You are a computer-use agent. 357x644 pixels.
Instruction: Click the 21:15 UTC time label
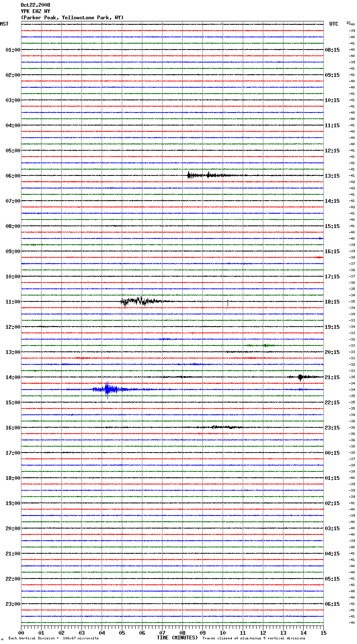click(x=332, y=377)
